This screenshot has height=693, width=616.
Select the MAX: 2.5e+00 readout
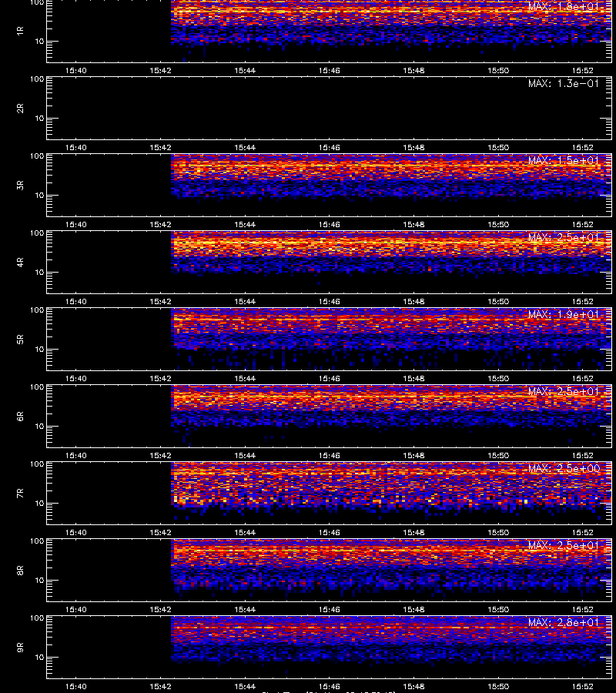(564, 468)
